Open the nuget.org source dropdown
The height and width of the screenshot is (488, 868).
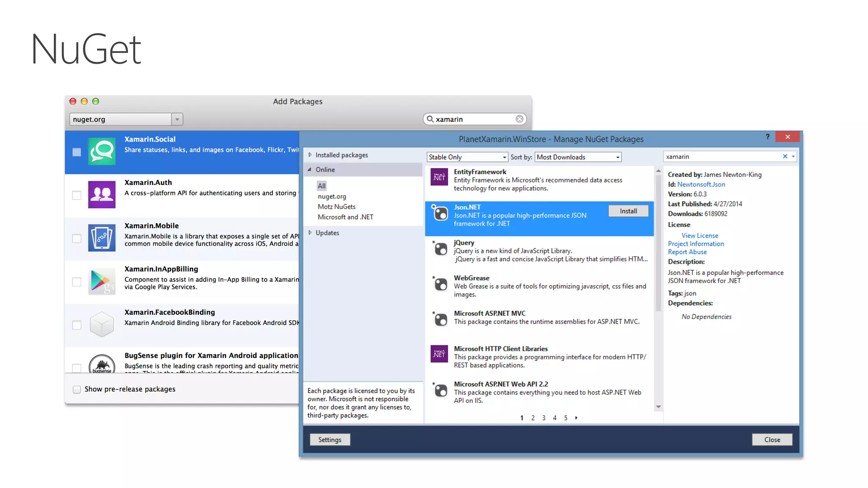pyautogui.click(x=177, y=119)
